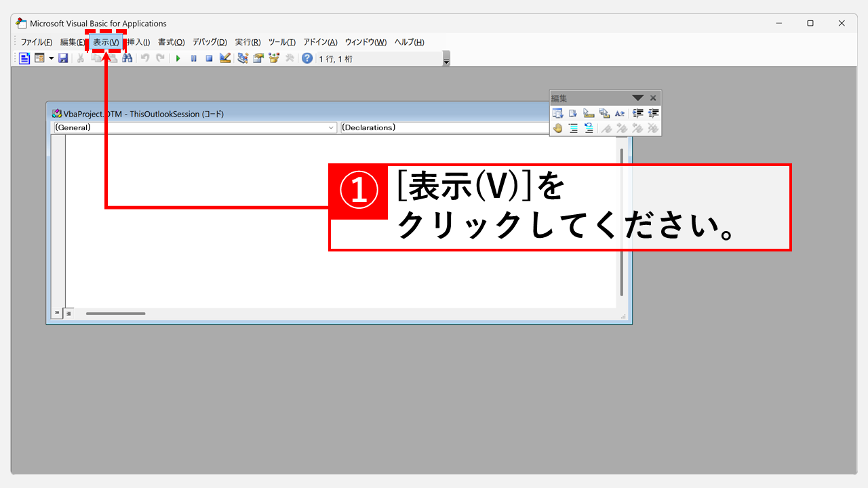Click the View Microsoft Outlook icon
This screenshot has width=868, height=488.
click(24, 58)
